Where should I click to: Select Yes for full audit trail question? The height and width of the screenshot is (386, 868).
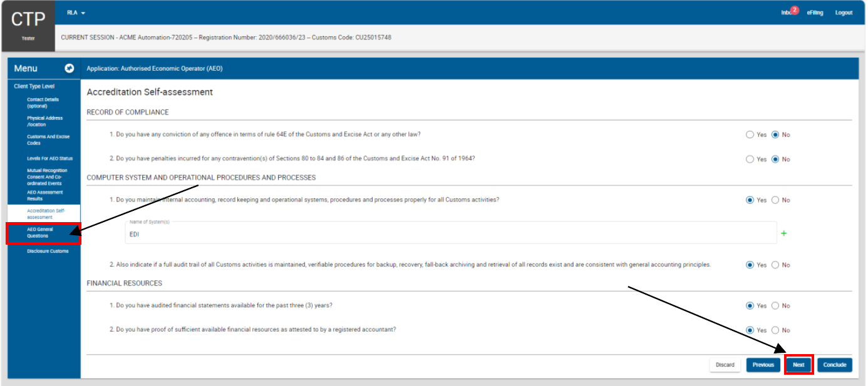(x=750, y=265)
